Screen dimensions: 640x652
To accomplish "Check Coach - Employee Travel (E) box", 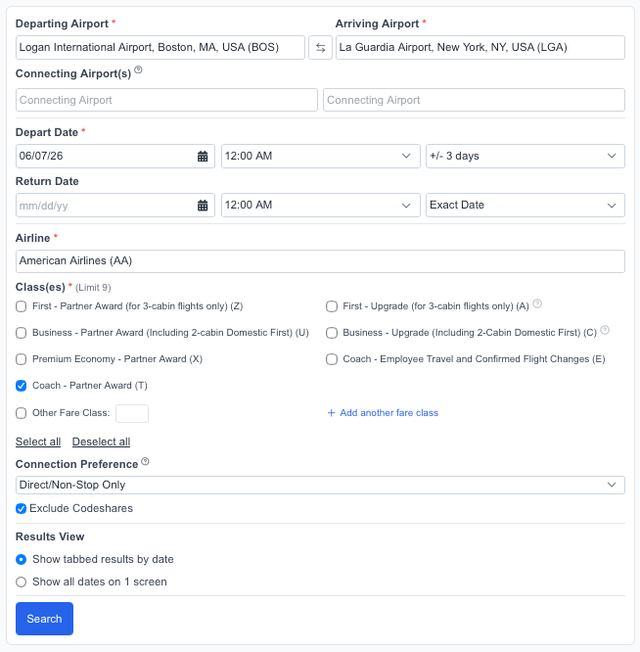I will (332, 359).
